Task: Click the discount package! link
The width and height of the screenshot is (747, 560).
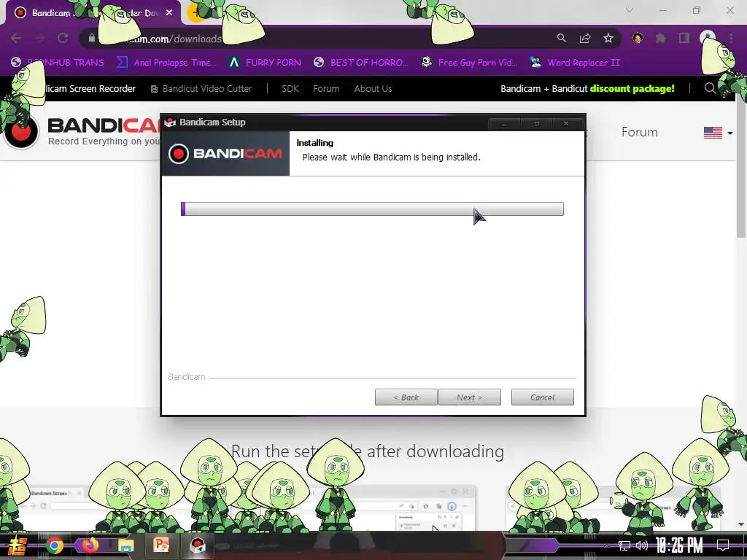Action: [x=632, y=88]
